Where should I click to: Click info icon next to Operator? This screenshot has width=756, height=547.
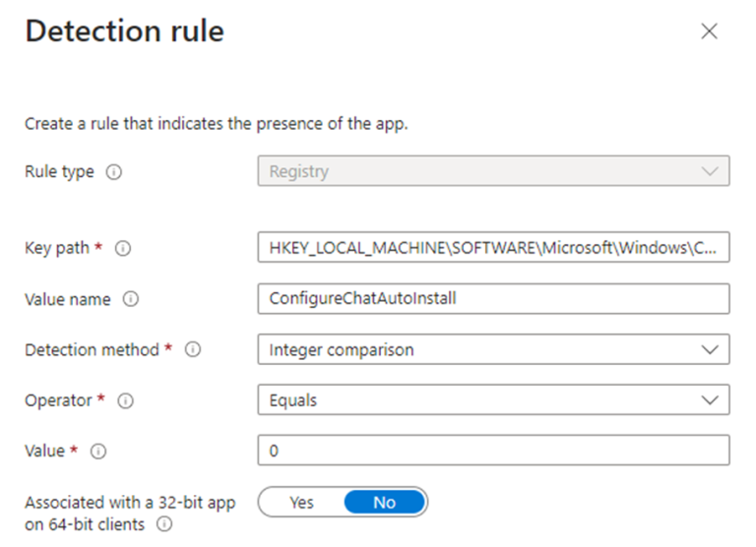point(126,400)
